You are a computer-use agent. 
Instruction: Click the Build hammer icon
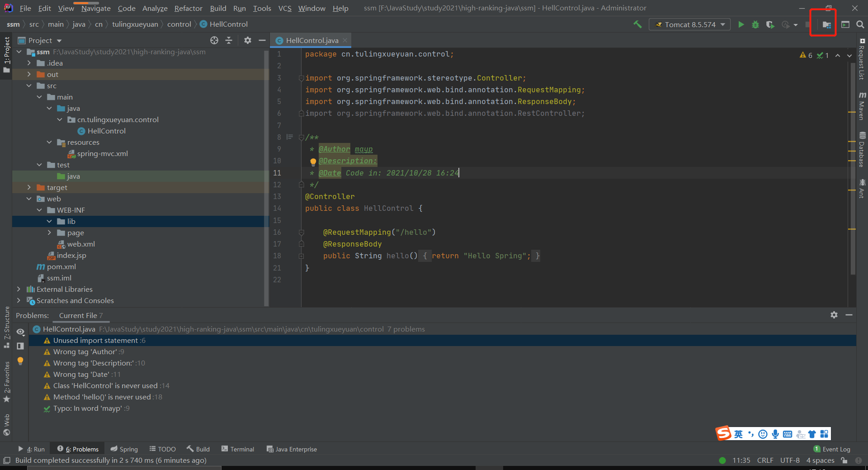pos(637,24)
